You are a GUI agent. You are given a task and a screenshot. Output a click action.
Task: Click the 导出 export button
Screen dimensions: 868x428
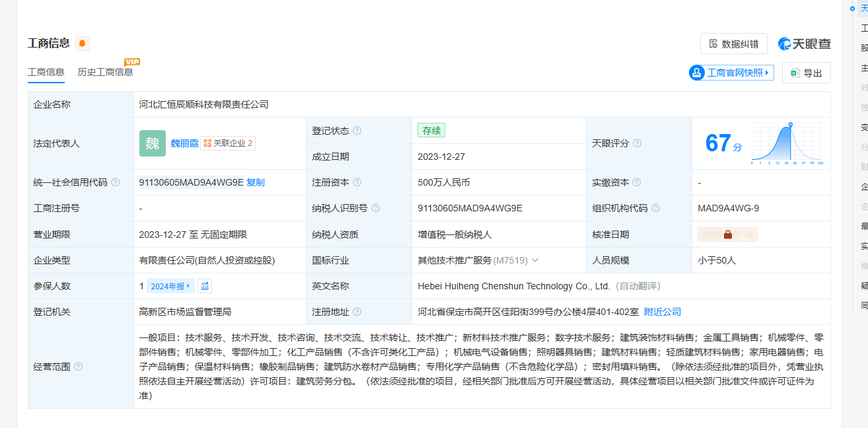tap(806, 73)
